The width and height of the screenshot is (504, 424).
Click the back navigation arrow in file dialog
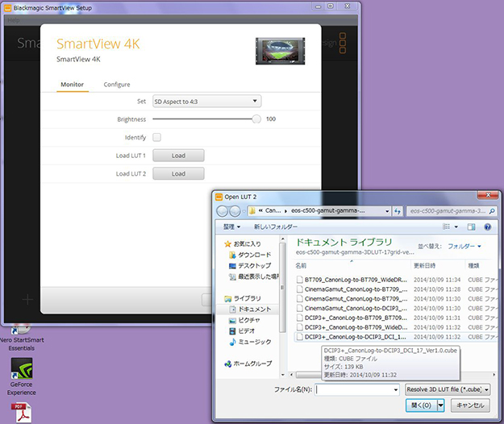point(223,210)
